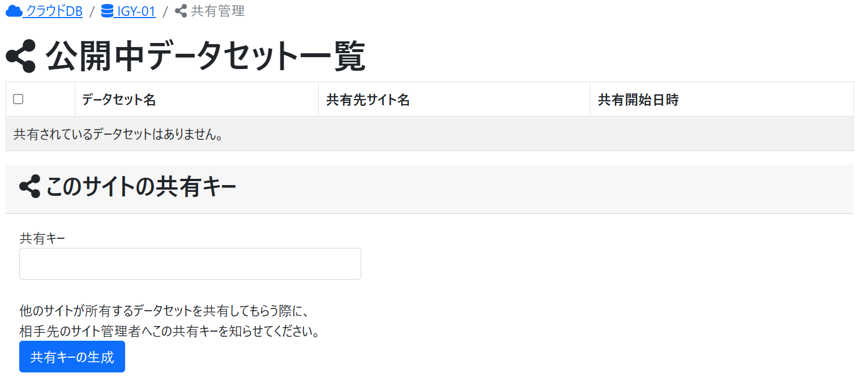The image size is (868, 386).
Task: Click the cloud icon in the breadcrumb
Action: click(14, 11)
